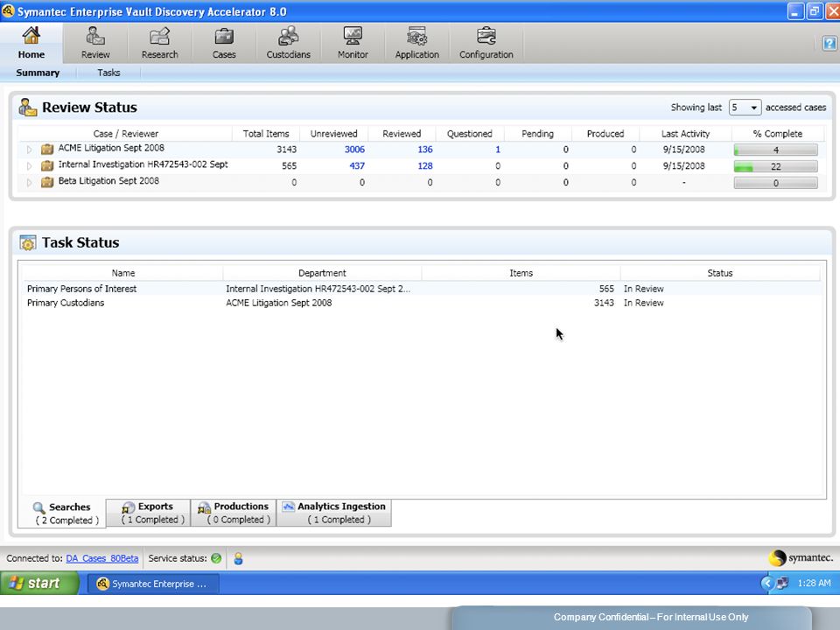Sort tasks by the Status column header
Image resolution: width=840 pixels, height=630 pixels.
[719, 273]
